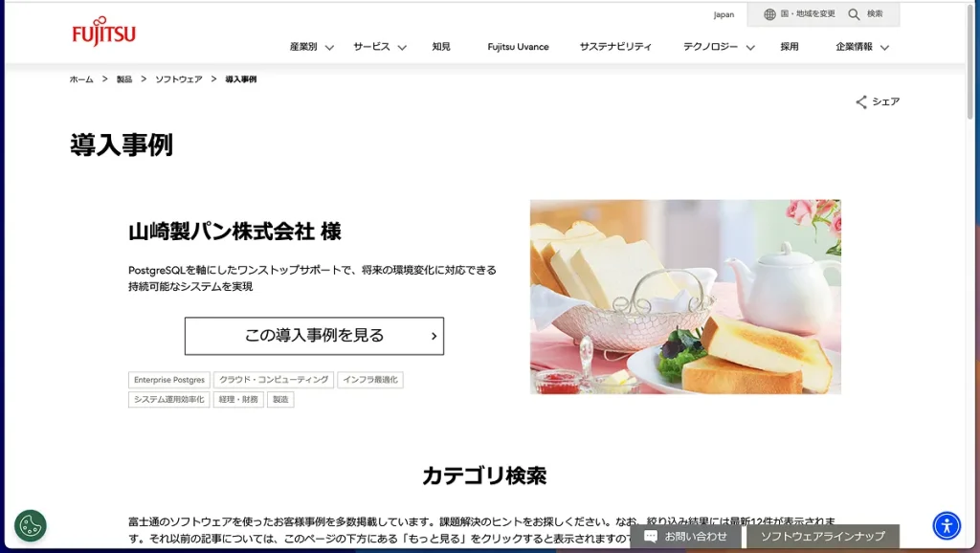Click the globe region icon

[x=769, y=14]
